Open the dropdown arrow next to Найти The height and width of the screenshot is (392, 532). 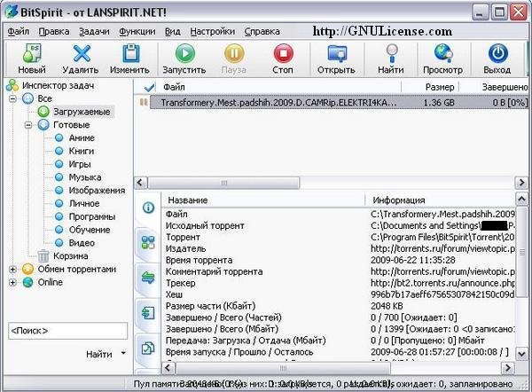click(x=123, y=353)
